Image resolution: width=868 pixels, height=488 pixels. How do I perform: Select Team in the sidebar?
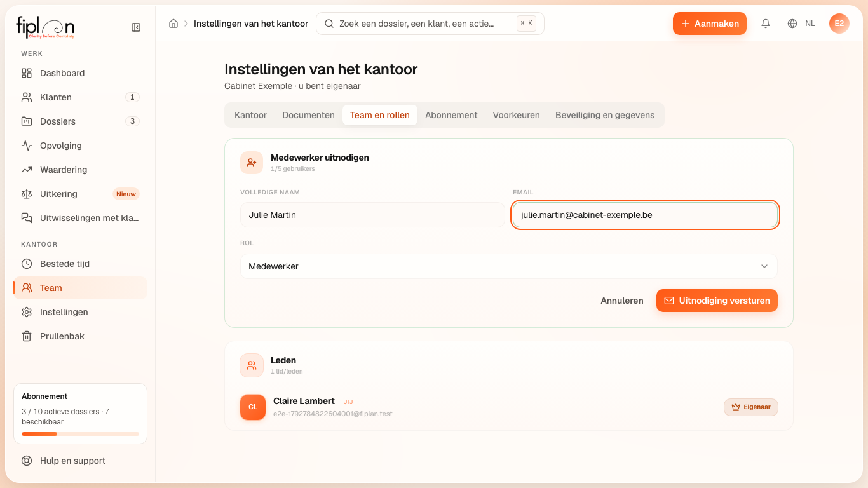pyautogui.click(x=80, y=288)
